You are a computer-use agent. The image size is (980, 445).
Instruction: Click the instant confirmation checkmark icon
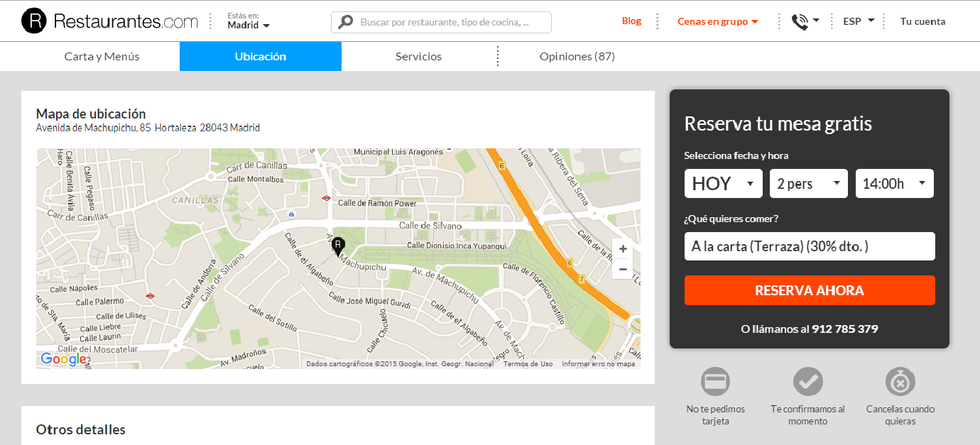[807, 382]
